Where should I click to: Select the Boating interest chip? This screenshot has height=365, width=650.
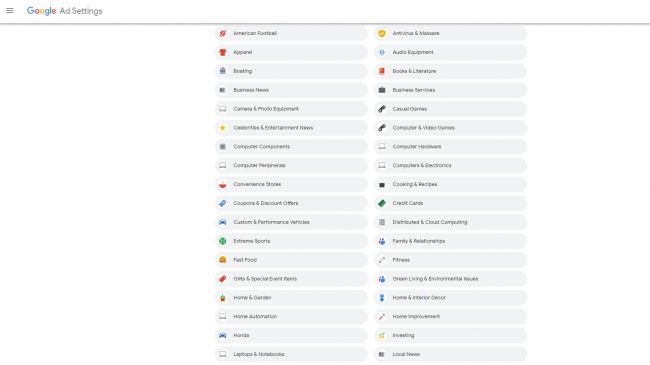tap(291, 71)
